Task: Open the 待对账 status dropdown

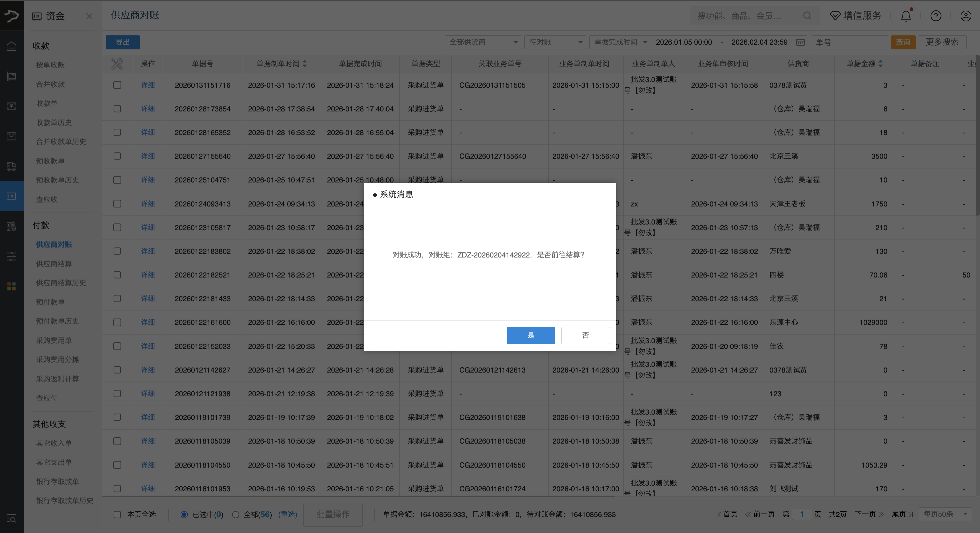Action: tap(555, 42)
